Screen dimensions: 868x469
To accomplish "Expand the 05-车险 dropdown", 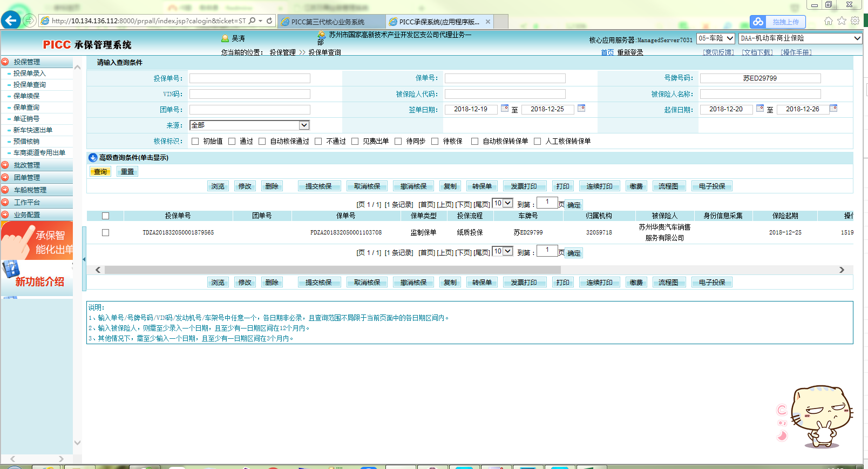I will [730, 38].
